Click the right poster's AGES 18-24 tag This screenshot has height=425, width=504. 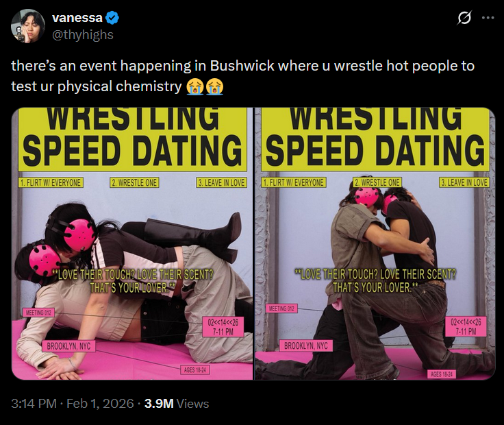pos(441,374)
